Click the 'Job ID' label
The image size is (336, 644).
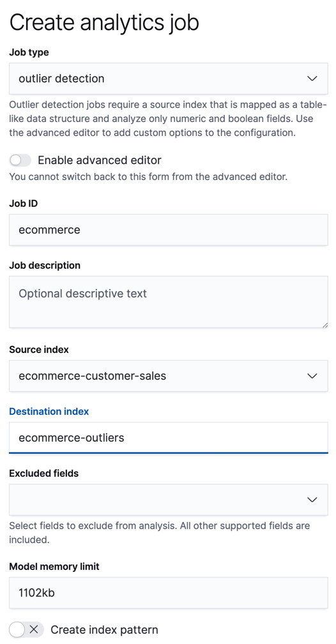(24, 204)
